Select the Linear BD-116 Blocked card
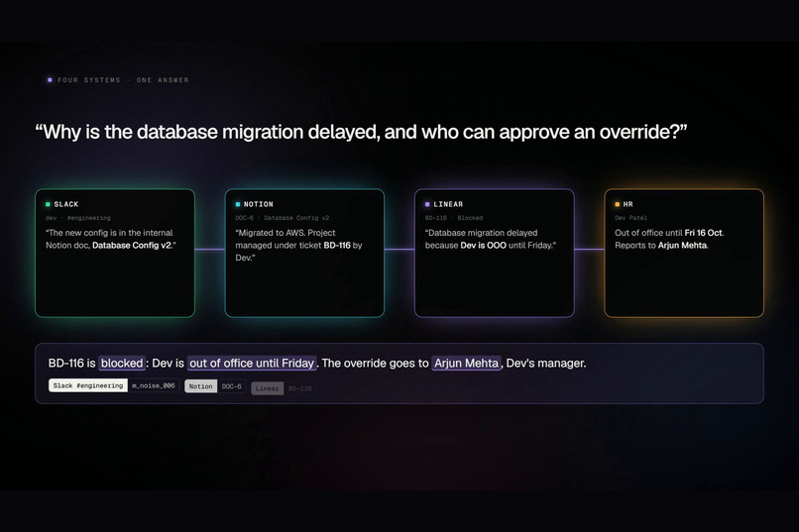Image resolution: width=799 pixels, height=532 pixels. pyautogui.click(x=495, y=253)
